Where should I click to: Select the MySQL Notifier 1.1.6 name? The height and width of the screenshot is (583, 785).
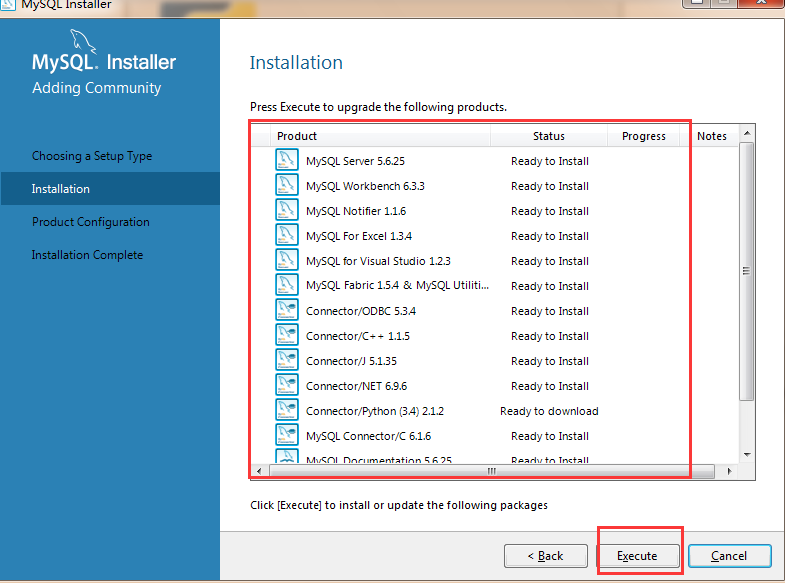pyautogui.click(x=356, y=211)
